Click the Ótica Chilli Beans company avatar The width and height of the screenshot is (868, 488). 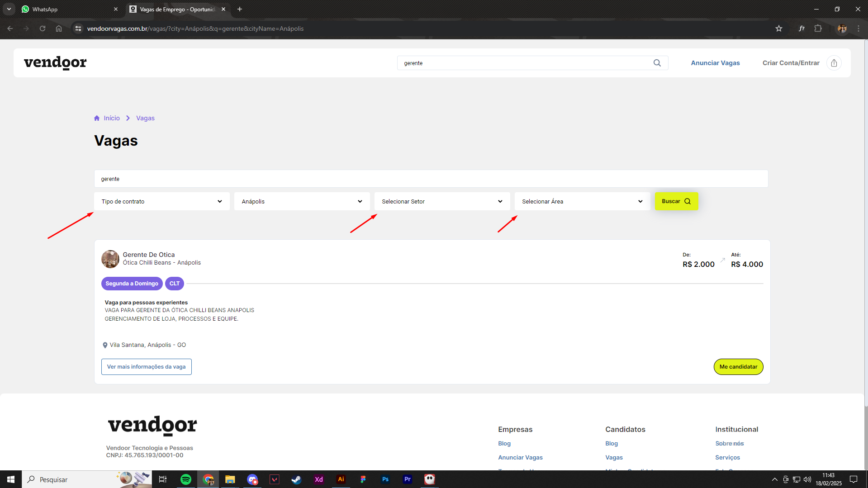110,259
